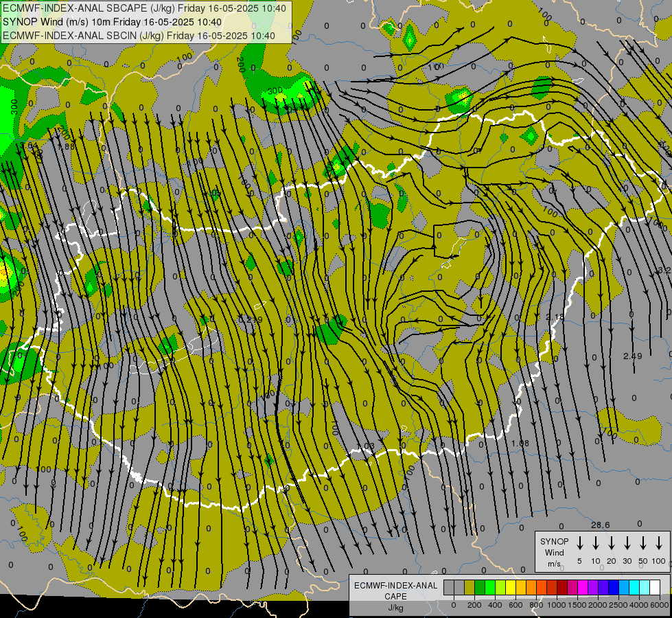Click the '2000' tick on the color scale

point(598,605)
